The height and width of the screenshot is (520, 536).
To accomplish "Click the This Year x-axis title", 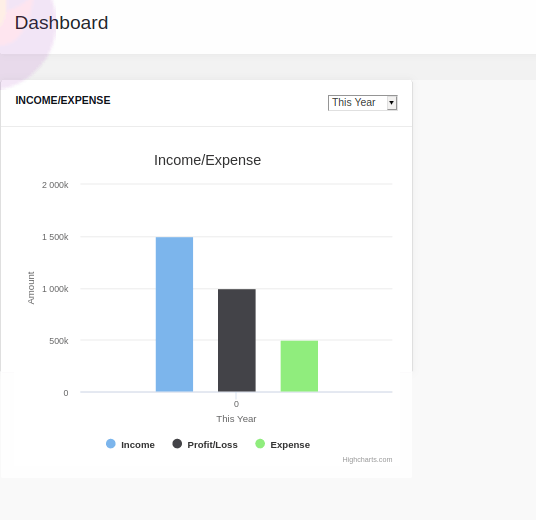I will [x=236, y=419].
